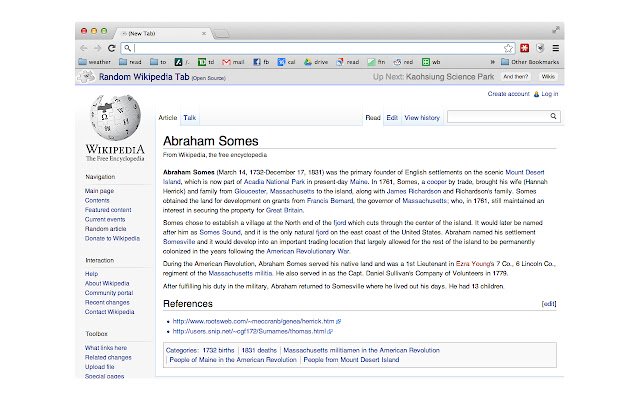640x400 pixels.
Task: Click the Log in link
Action: pos(549,94)
